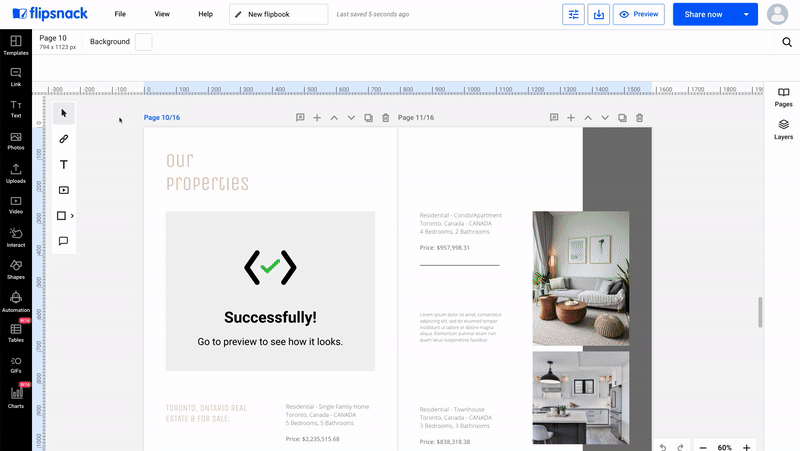This screenshot has height=451, width=800.
Task: Open the Interact panel
Action: (16, 238)
